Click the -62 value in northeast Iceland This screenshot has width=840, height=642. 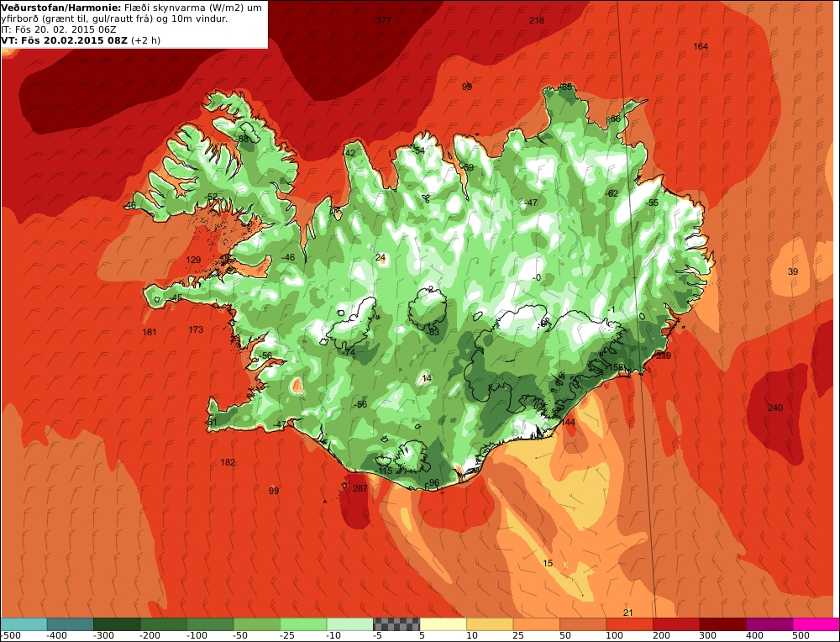pyautogui.click(x=612, y=193)
